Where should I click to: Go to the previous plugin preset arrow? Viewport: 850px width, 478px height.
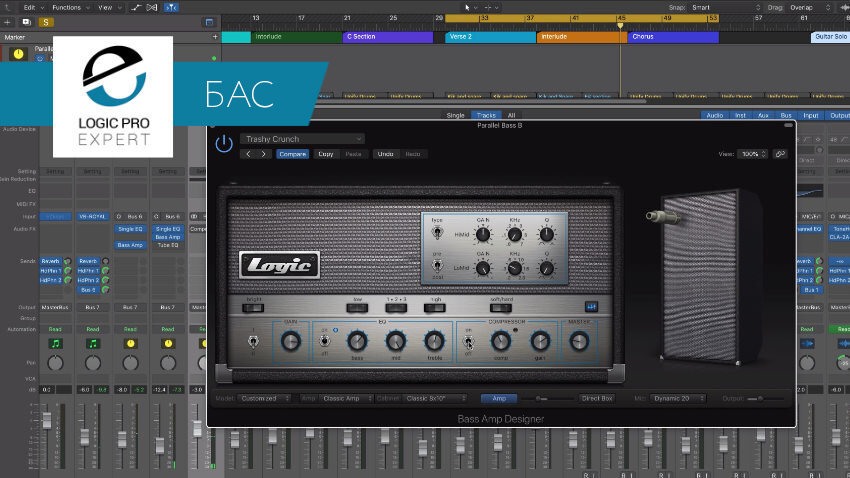pos(248,154)
